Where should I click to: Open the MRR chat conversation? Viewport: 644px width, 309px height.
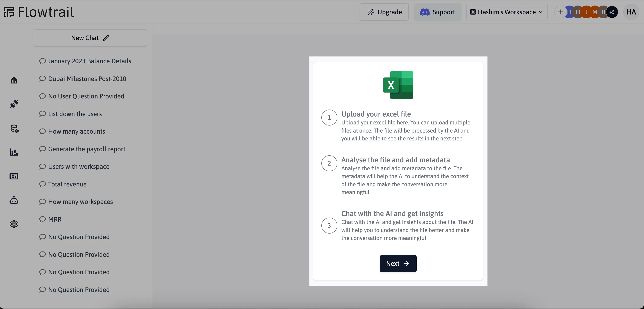click(55, 219)
